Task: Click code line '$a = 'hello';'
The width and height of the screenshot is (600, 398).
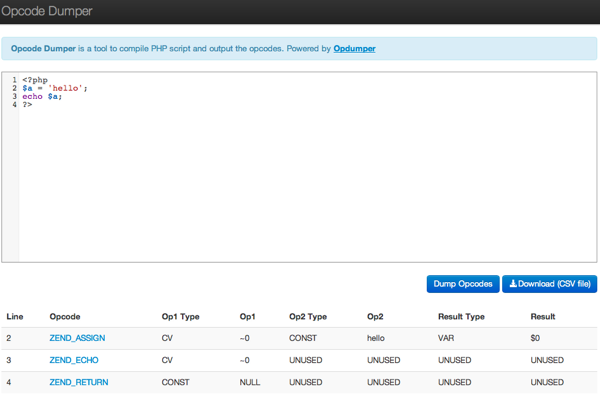Action: pyautogui.click(x=55, y=88)
